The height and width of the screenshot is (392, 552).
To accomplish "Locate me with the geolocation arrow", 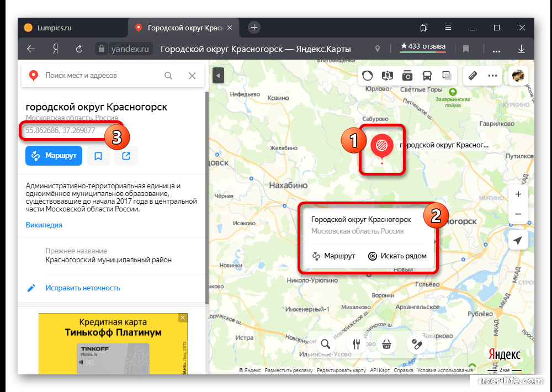I will (x=518, y=241).
